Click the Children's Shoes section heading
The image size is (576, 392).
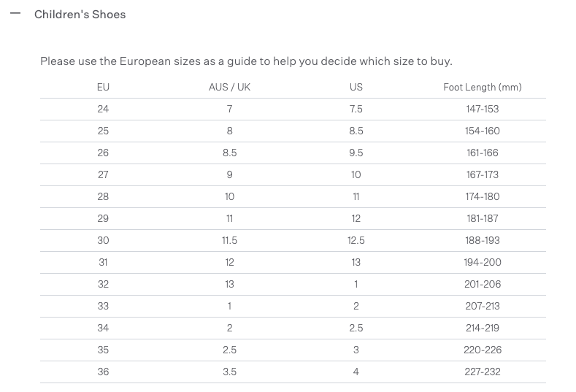tap(80, 15)
